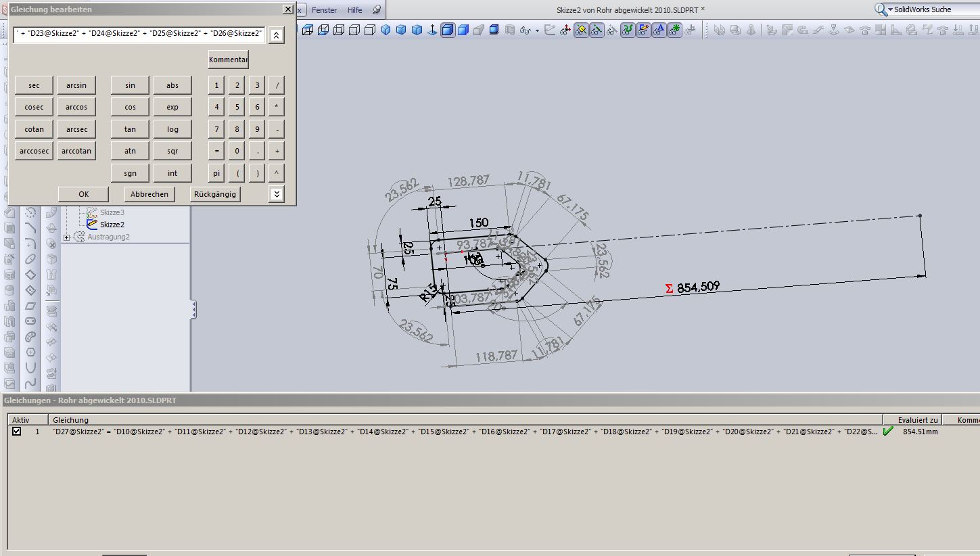
Task: Collapse the equation editor keypad with double-up arrow
Action: coord(276,35)
